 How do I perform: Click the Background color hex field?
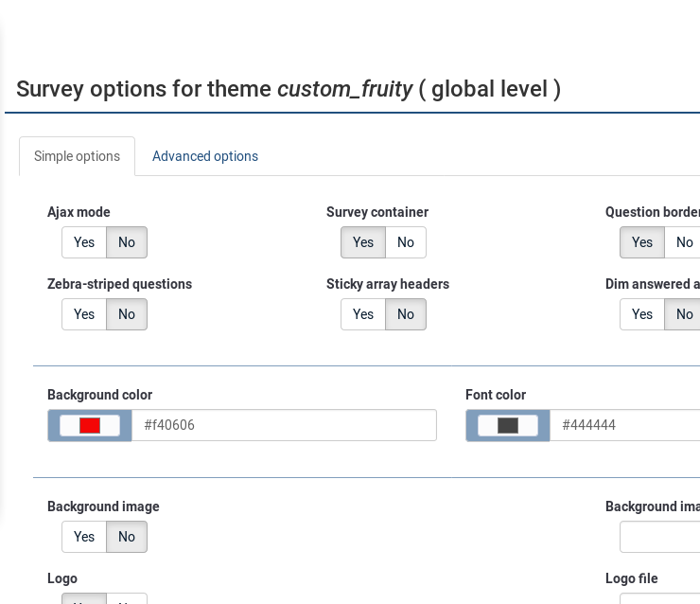click(x=284, y=425)
